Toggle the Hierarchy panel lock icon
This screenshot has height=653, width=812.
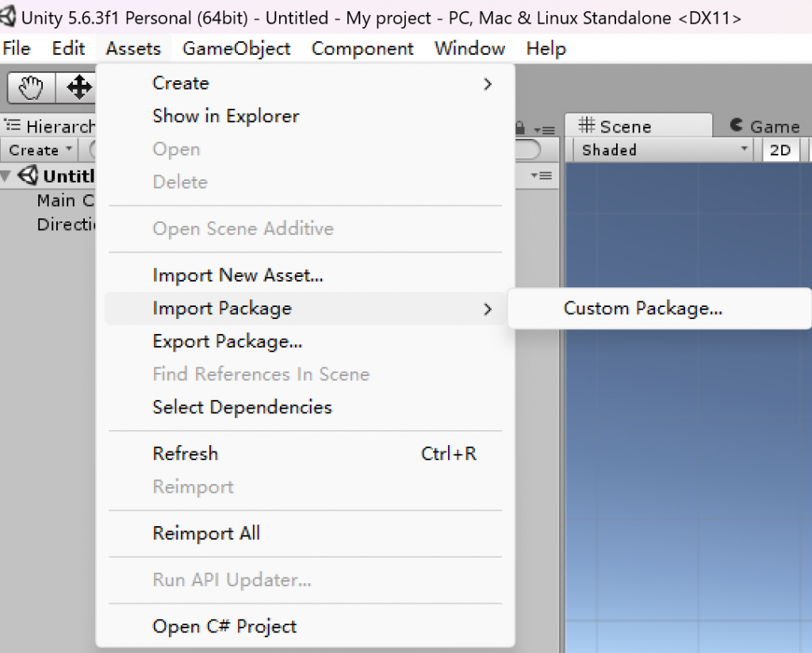click(x=520, y=128)
